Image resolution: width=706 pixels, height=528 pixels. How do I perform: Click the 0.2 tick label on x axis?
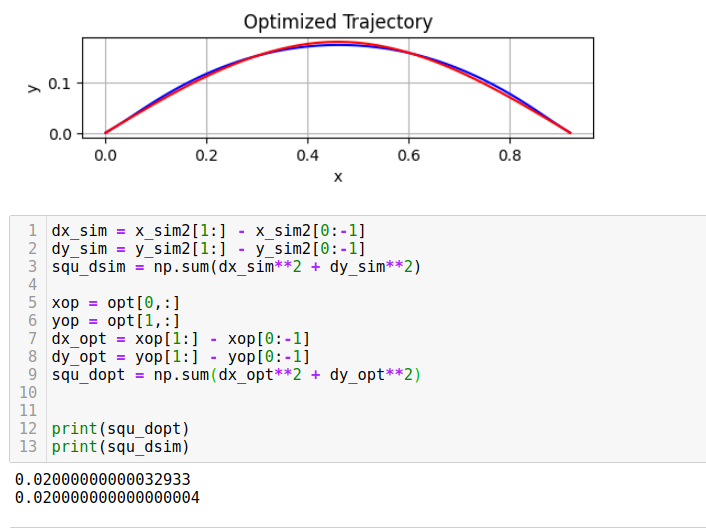[207, 156]
